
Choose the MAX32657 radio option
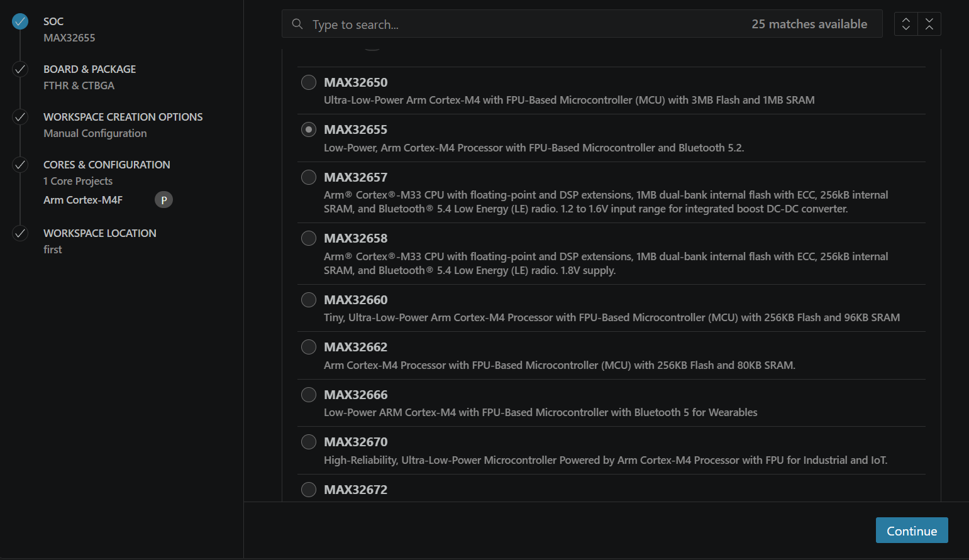[x=309, y=177]
